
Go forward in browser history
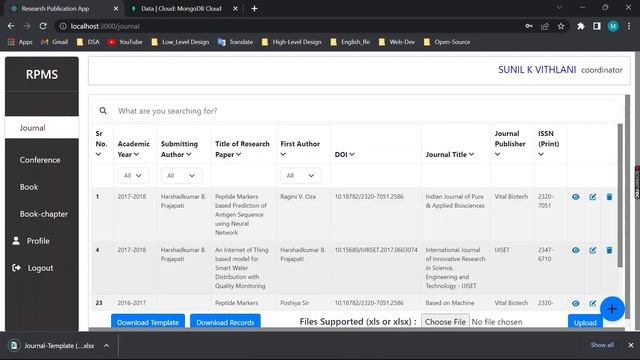[27, 26]
